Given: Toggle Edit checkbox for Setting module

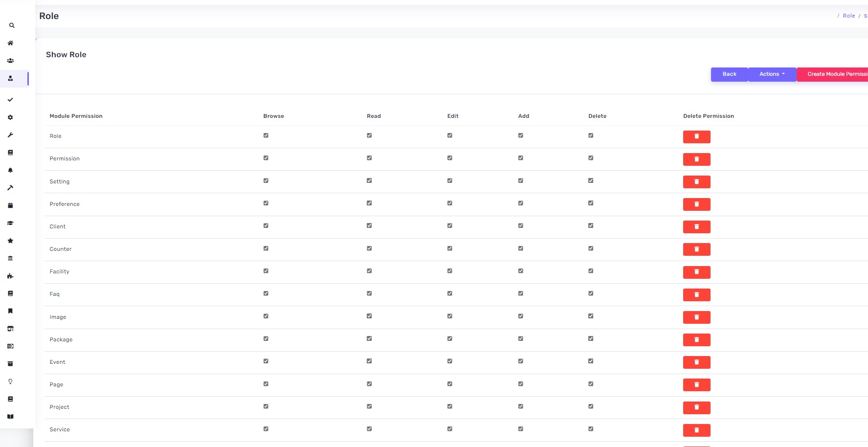Looking at the screenshot, I should [x=450, y=180].
